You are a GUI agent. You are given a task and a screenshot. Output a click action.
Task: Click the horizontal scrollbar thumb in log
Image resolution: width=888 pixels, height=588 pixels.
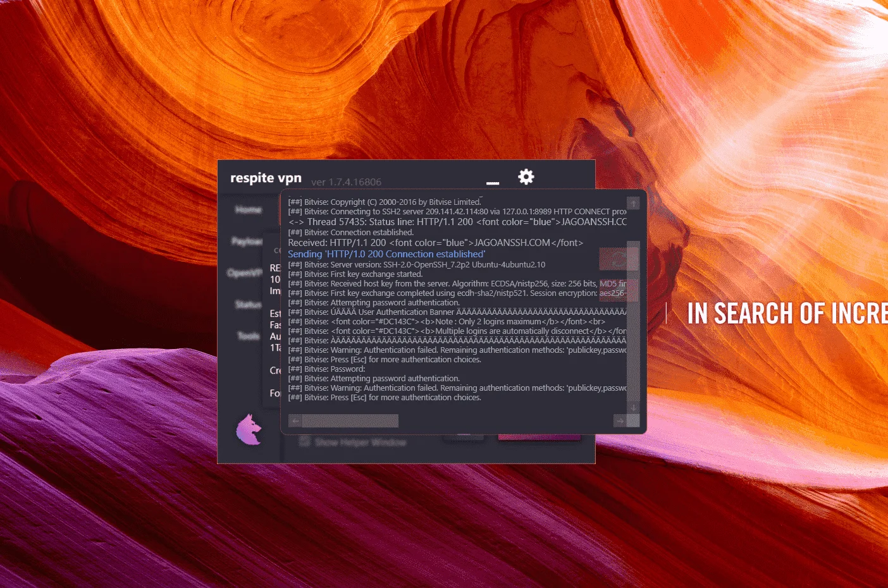tap(350, 420)
